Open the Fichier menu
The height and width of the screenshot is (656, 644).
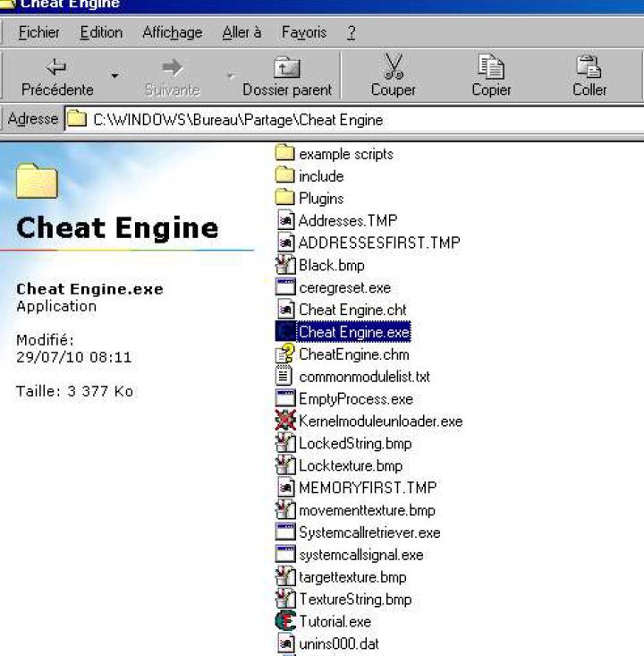pyautogui.click(x=38, y=32)
